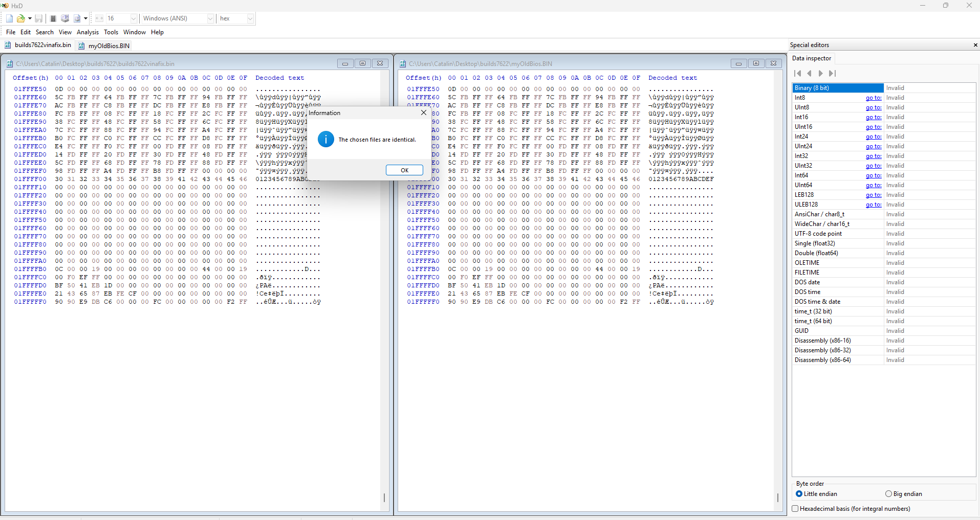Open the Analysis menu
The height and width of the screenshot is (520, 980).
(x=88, y=32)
